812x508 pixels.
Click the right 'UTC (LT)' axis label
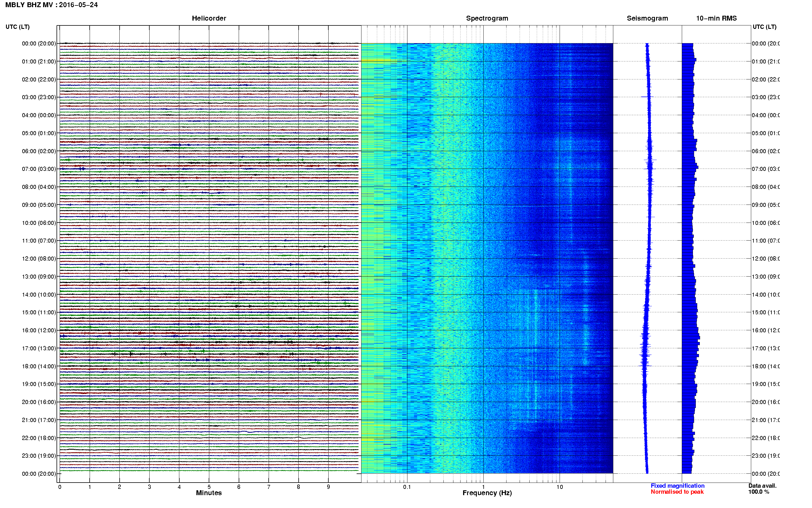(764, 27)
